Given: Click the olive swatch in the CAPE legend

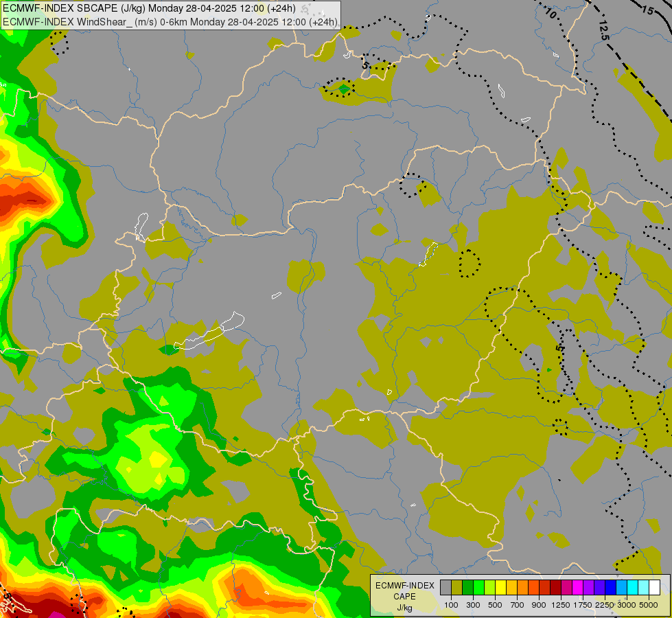Looking at the screenshot, I should 457,588.
